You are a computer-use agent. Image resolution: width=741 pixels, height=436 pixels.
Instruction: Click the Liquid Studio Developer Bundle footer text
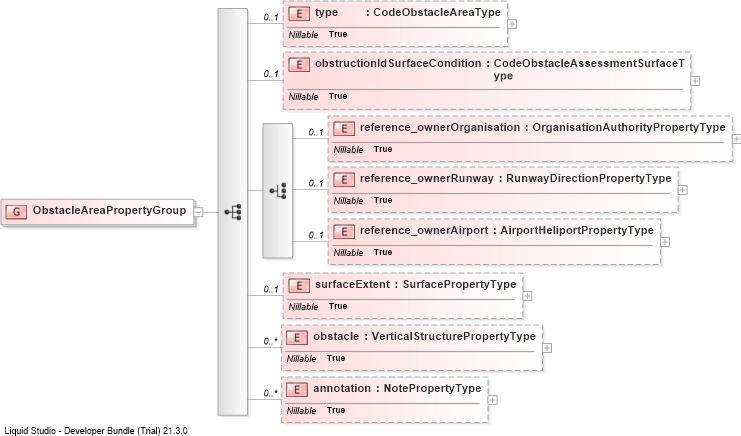coord(96,431)
